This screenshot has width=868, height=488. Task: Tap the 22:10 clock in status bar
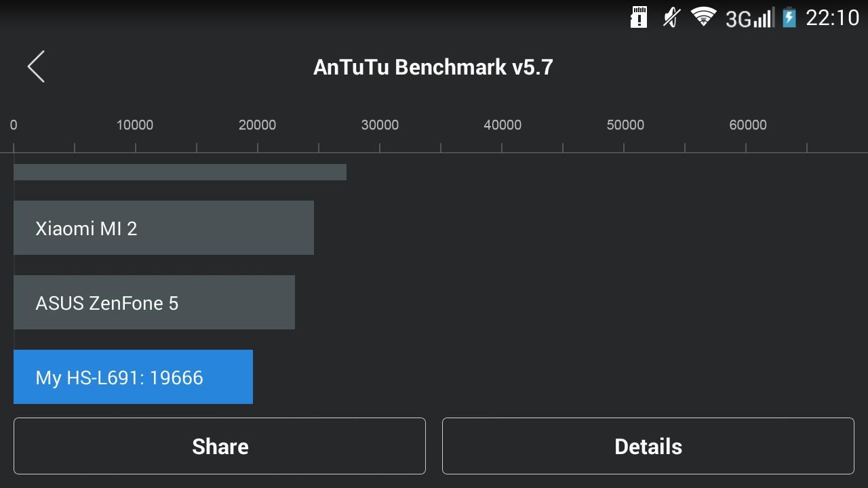832,18
